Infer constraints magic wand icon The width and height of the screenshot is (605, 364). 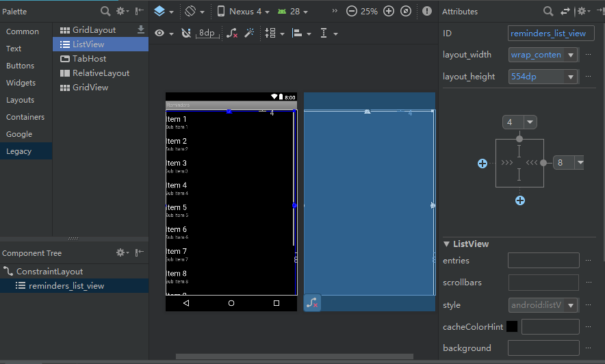(249, 34)
